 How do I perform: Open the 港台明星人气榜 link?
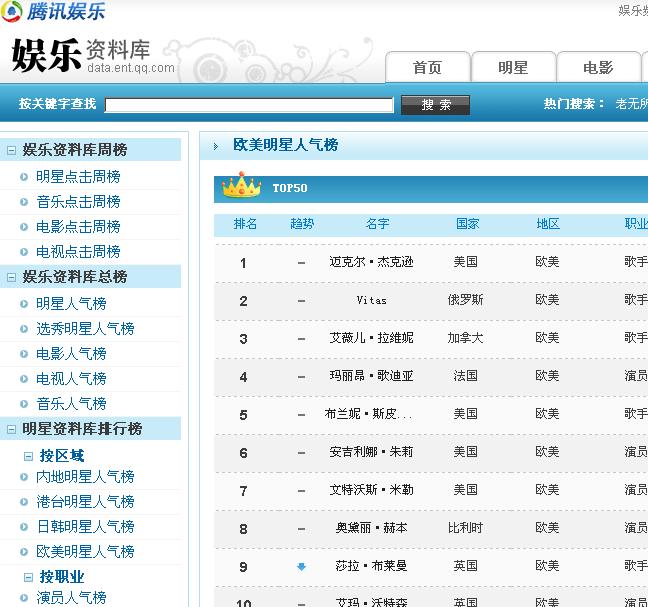pyautogui.click(x=85, y=502)
